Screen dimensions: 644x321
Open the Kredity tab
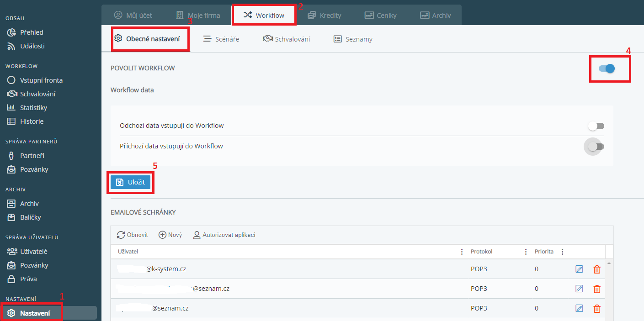click(325, 15)
